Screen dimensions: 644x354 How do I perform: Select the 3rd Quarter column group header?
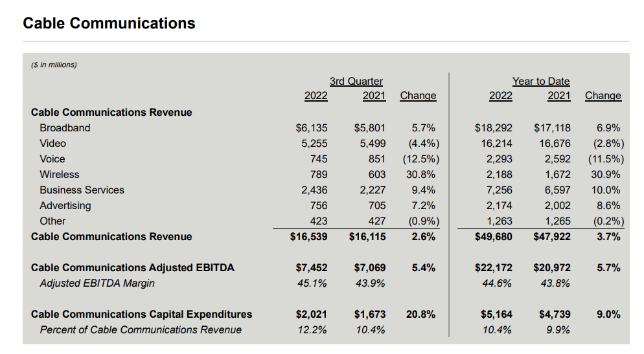(x=356, y=81)
